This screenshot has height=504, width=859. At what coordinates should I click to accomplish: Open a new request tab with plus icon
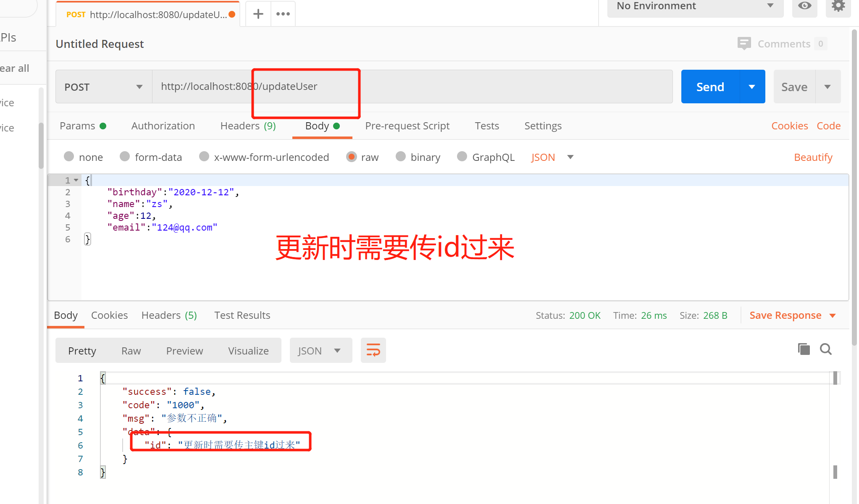pyautogui.click(x=258, y=14)
